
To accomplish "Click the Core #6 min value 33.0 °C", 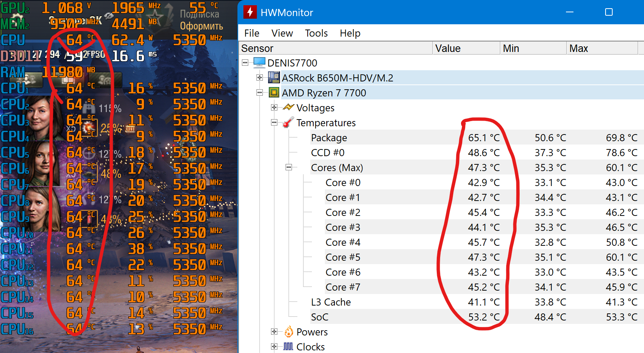I will [x=550, y=272].
